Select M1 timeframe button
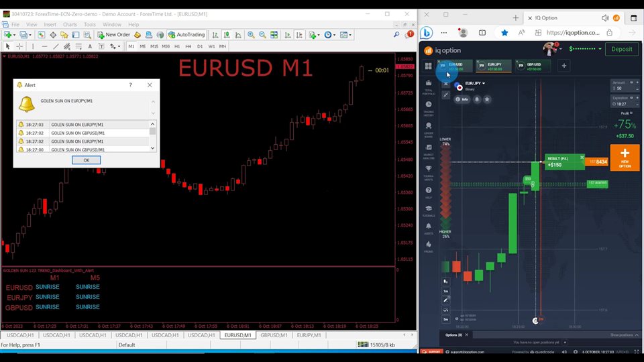The width and height of the screenshot is (644, 362). tap(131, 46)
